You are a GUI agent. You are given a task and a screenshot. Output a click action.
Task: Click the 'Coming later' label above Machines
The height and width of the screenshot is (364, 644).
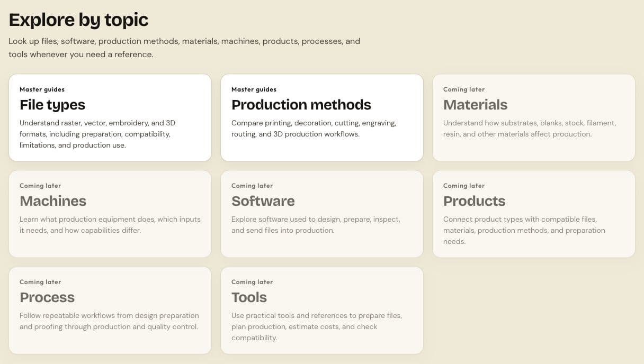coord(40,186)
